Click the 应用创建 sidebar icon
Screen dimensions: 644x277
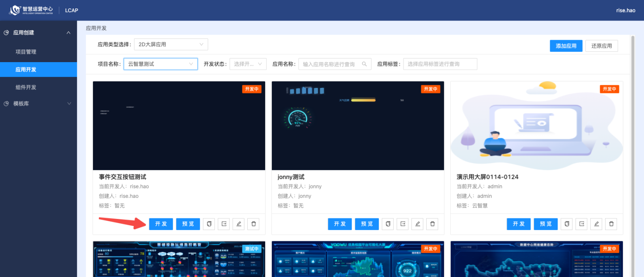pyautogui.click(x=6, y=33)
